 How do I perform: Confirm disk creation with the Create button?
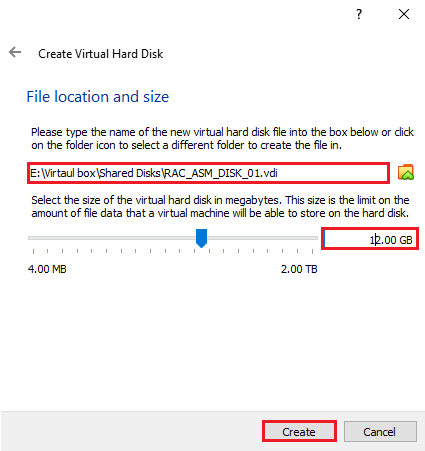tap(299, 431)
